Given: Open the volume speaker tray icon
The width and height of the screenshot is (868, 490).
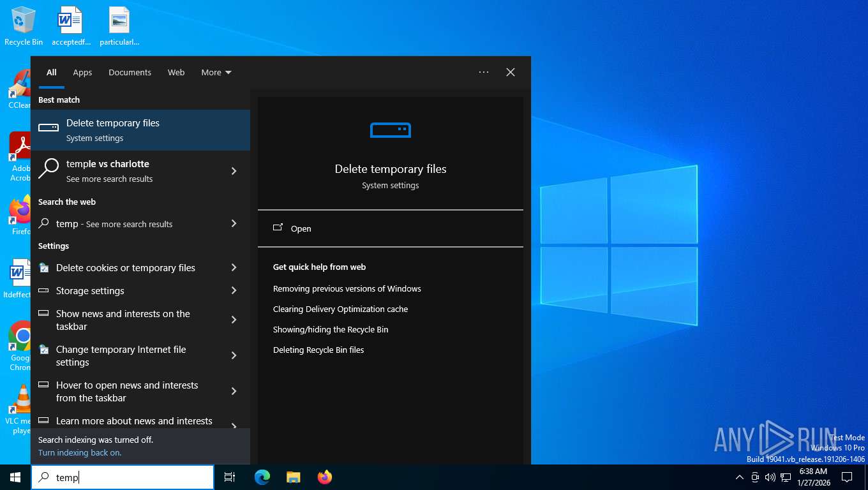Looking at the screenshot, I should pyautogui.click(x=770, y=477).
